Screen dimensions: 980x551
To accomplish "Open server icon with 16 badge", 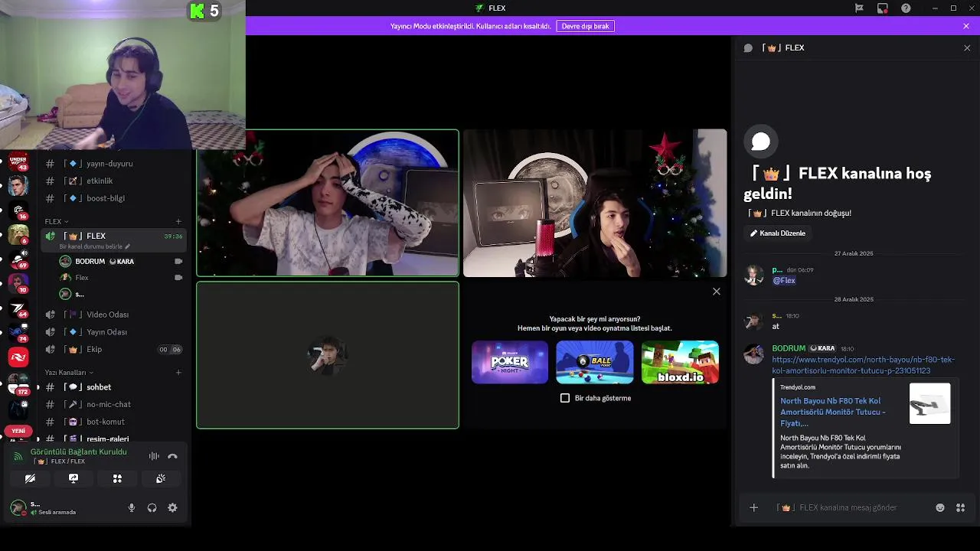I will point(18,210).
